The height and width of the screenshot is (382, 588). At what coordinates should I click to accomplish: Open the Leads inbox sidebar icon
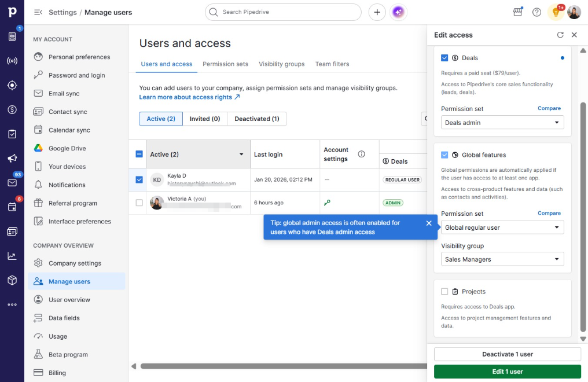12,36
